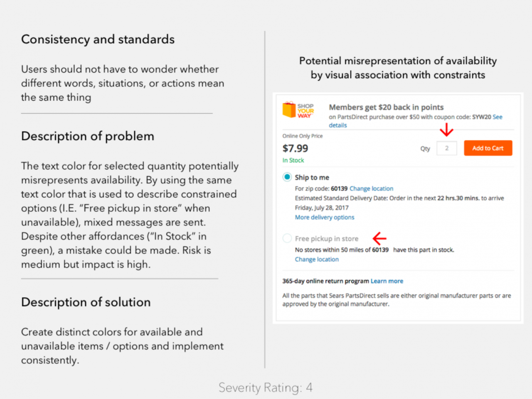532x399 pixels.
Task: Click the "Severity Rating: 4" footer text
Action: (266, 387)
